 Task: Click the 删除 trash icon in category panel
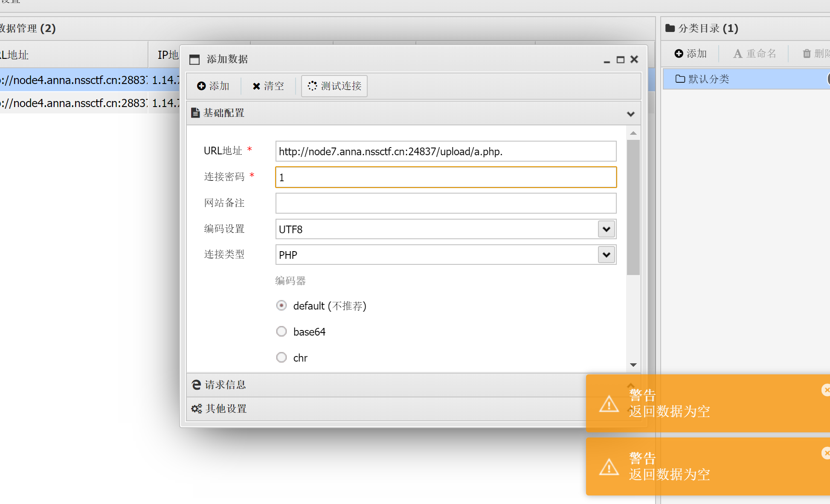pos(807,54)
